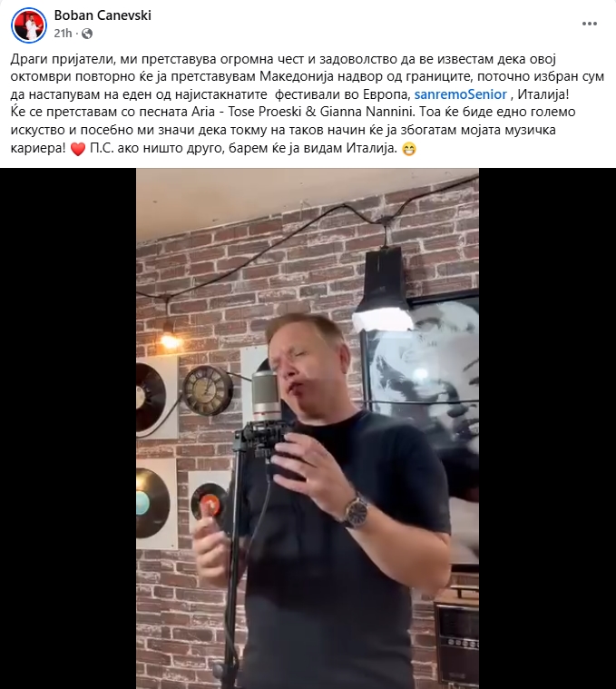Click the 21h post timestamp
Screen dimensions: 616x689
63,34
